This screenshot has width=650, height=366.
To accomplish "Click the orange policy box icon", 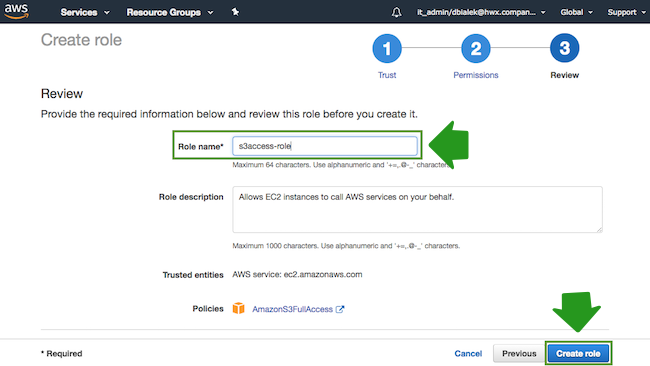I will [x=238, y=308].
